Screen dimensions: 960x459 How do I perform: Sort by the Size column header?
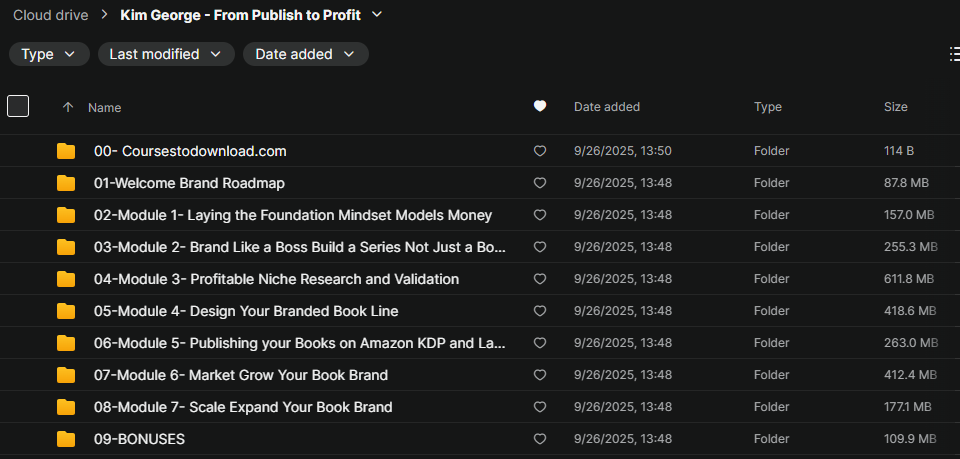[895, 107]
